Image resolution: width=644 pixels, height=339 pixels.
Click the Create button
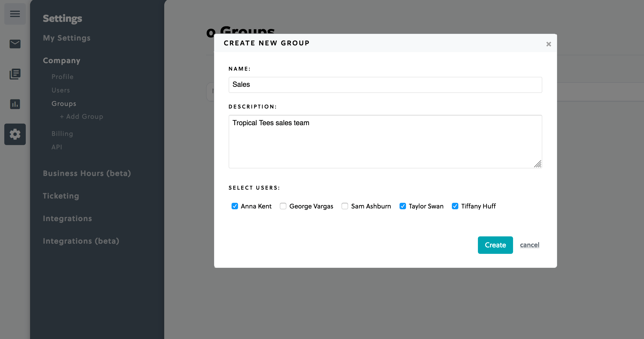pyautogui.click(x=495, y=245)
